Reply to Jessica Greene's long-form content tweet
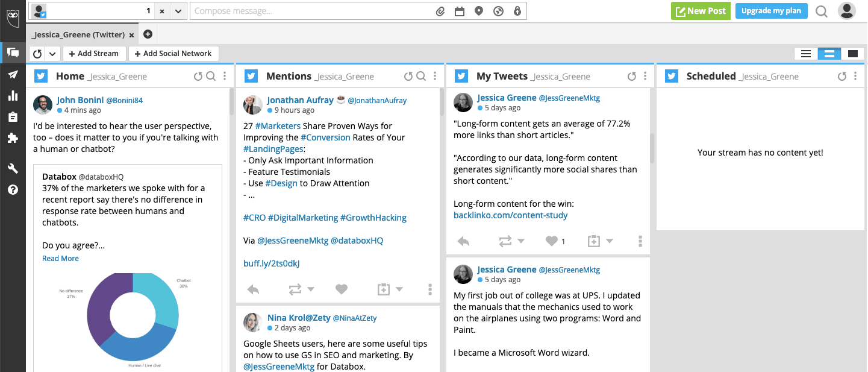 click(x=463, y=241)
